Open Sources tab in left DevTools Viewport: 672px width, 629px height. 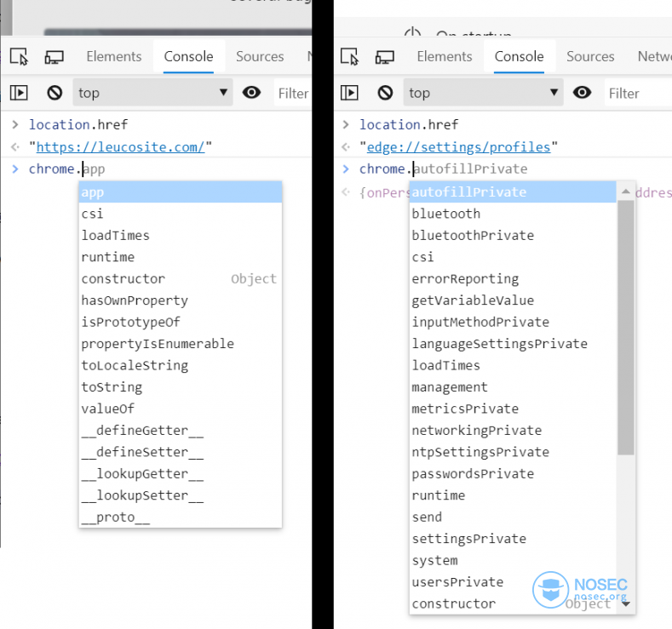(x=260, y=56)
